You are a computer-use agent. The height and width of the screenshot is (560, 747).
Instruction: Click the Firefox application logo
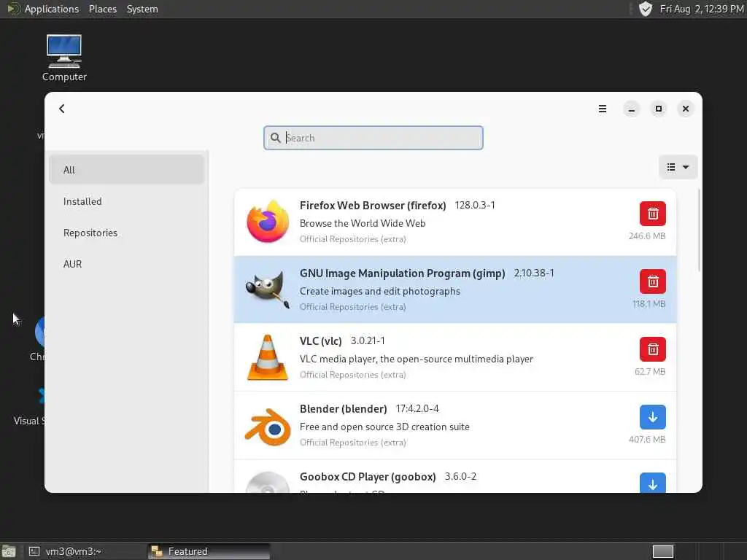tap(268, 222)
